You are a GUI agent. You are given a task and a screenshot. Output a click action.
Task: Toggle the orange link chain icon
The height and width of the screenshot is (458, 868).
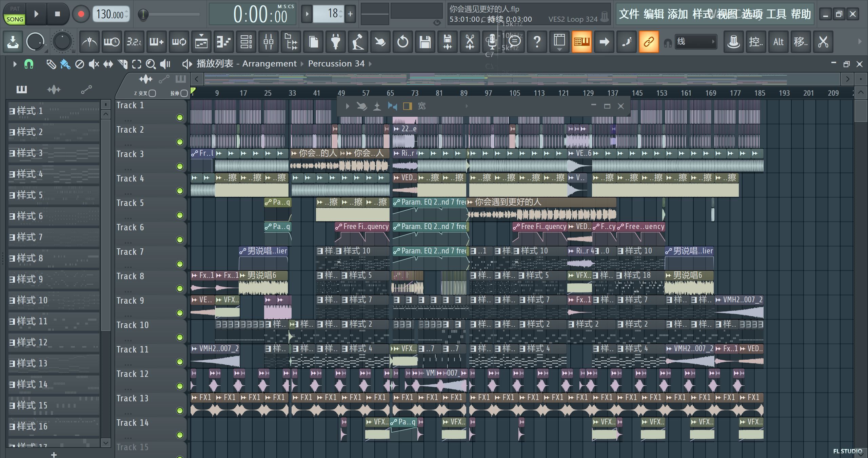(649, 42)
